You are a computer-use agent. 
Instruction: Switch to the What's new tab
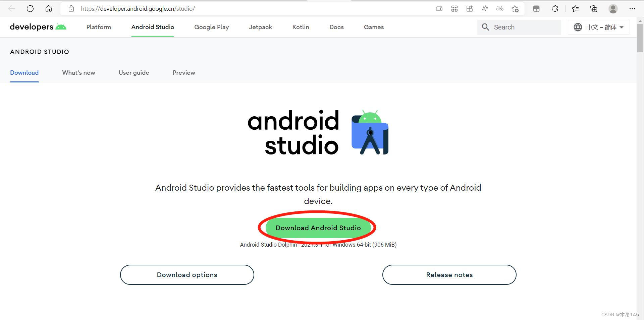(78, 72)
